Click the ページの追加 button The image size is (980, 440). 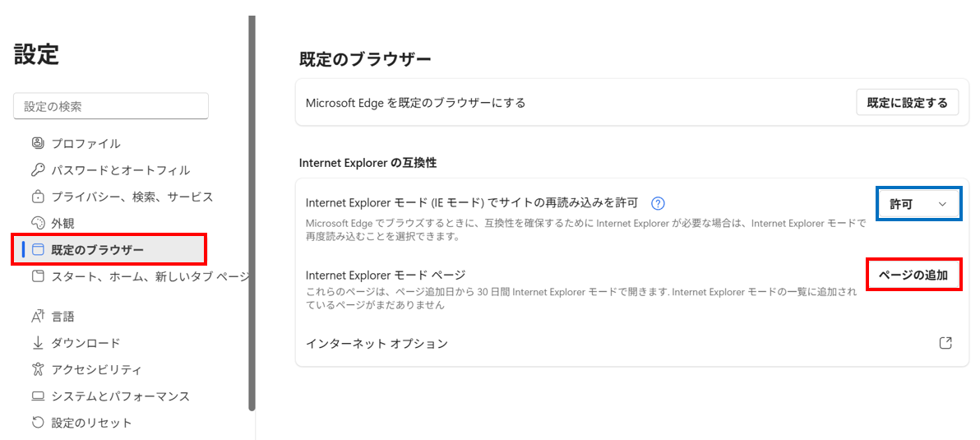click(x=913, y=275)
